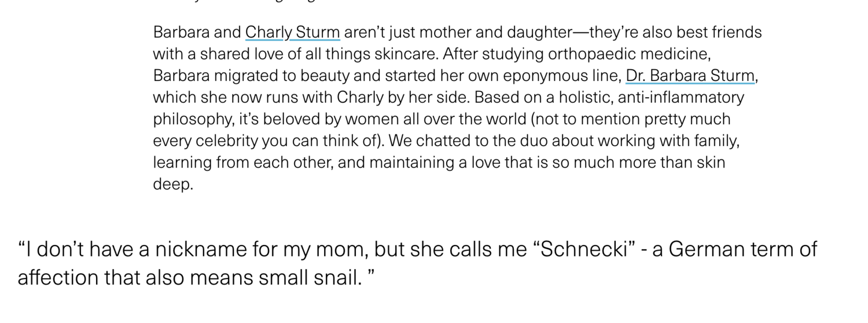This screenshot has height=323, width=868.
Task: Click the phrase "orthopaedic medicine"
Action: (x=628, y=55)
